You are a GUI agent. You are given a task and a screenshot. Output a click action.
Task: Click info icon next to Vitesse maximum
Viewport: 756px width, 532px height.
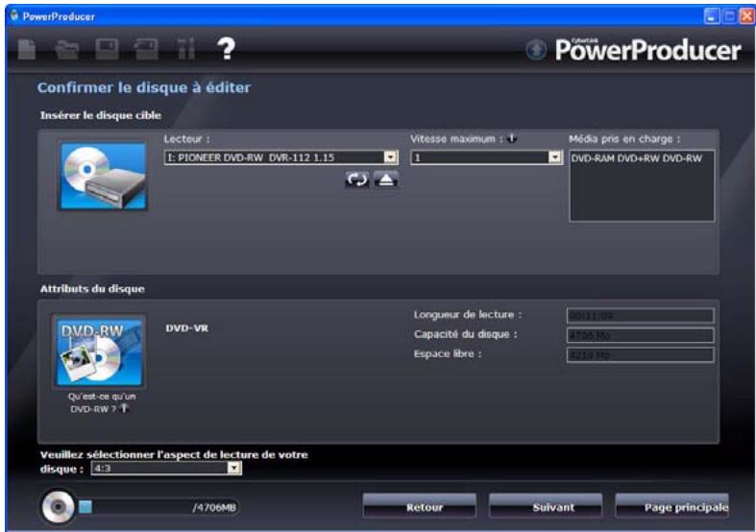[512, 139]
